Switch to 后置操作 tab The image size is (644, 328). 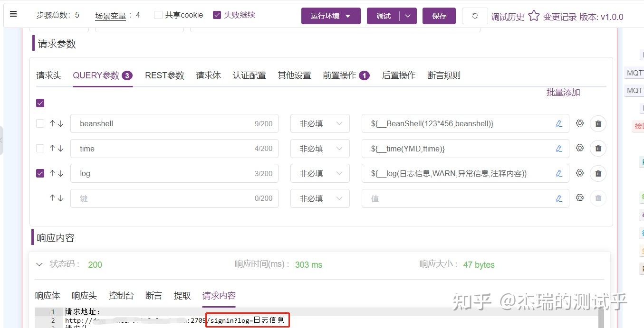pos(398,75)
